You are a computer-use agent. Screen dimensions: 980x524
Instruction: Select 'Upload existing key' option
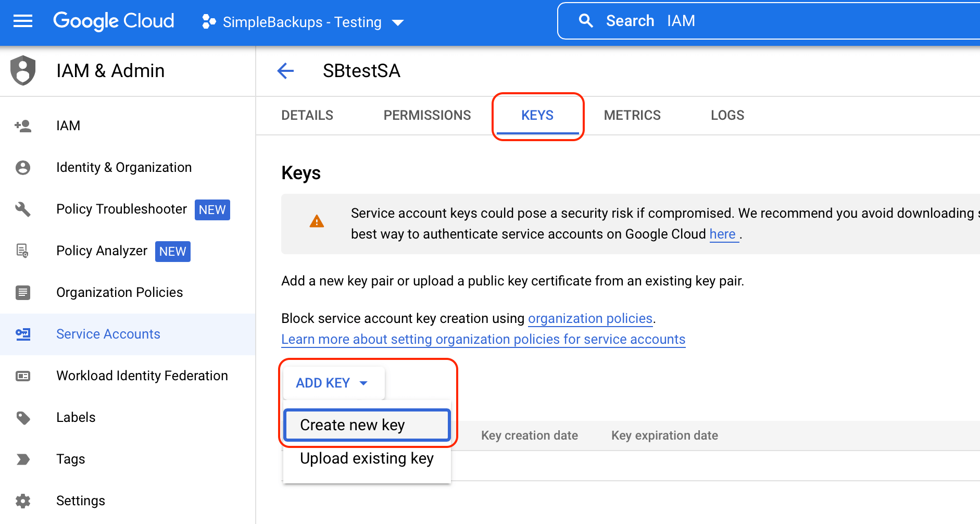point(366,458)
